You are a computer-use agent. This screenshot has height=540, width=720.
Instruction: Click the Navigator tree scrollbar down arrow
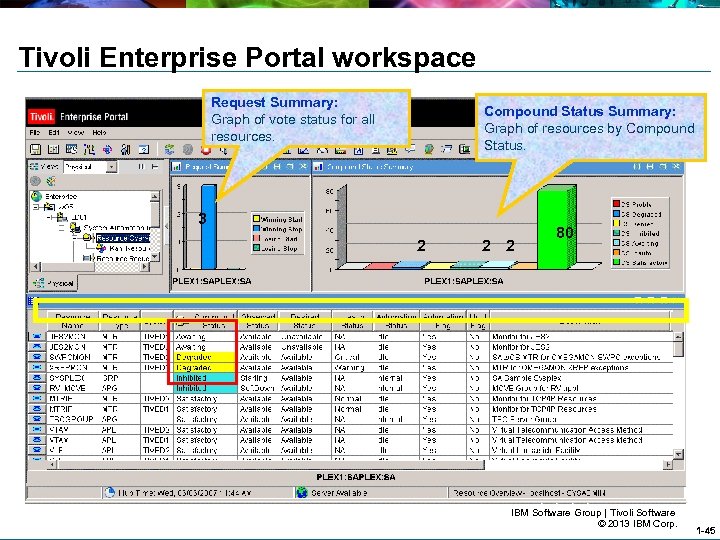click(155, 256)
